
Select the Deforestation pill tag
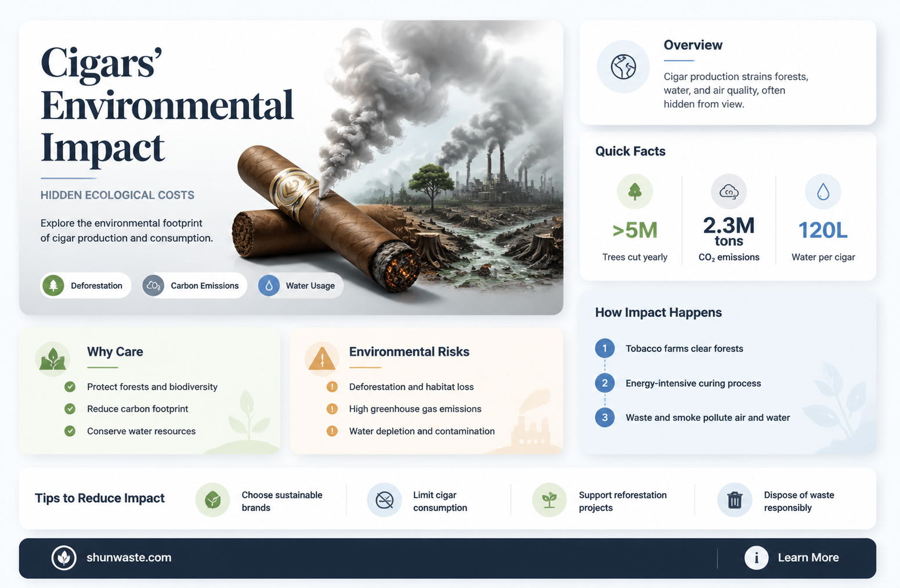click(86, 285)
